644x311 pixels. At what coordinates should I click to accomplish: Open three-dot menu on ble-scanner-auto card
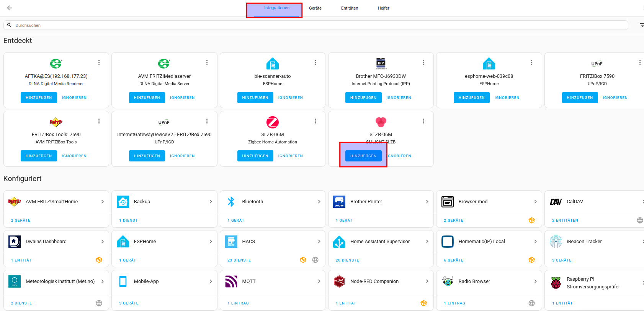315,63
